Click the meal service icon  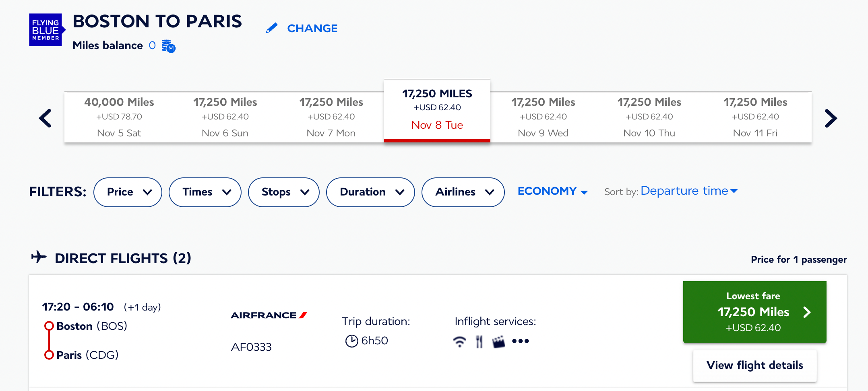479,342
